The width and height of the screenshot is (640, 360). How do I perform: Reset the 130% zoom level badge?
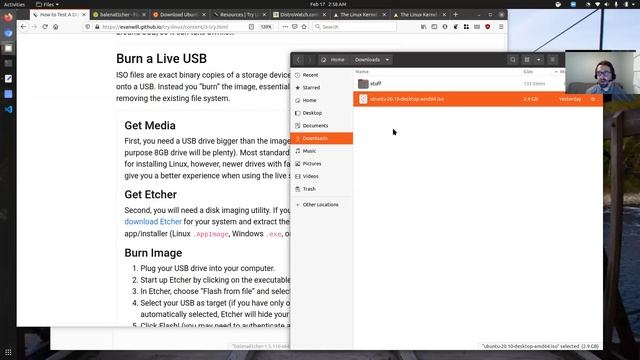(266, 27)
